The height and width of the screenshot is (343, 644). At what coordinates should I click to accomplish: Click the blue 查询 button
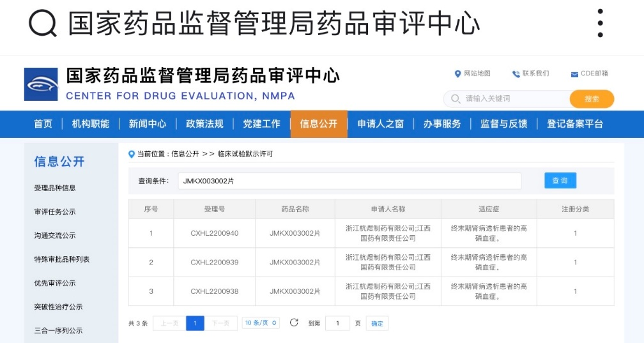click(x=560, y=180)
